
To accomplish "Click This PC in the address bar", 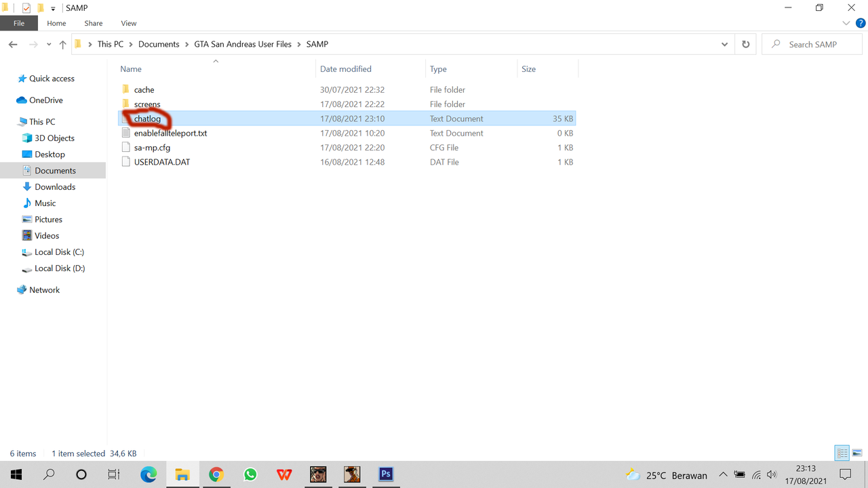I will pyautogui.click(x=111, y=44).
